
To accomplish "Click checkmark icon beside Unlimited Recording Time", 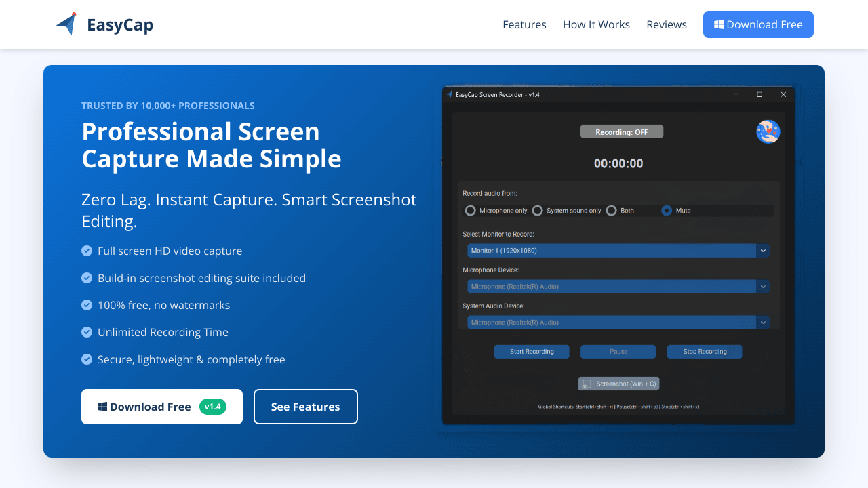I will [87, 332].
